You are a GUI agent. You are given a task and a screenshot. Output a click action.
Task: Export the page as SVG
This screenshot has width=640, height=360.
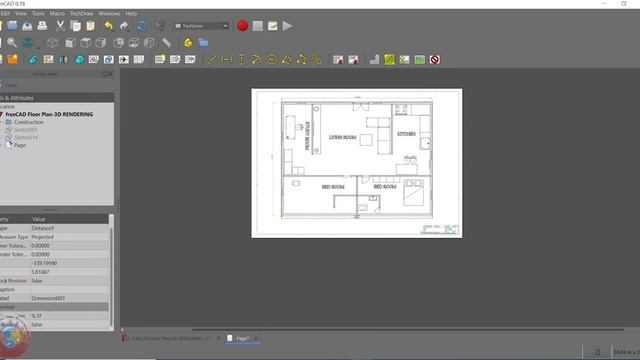tap(338, 60)
